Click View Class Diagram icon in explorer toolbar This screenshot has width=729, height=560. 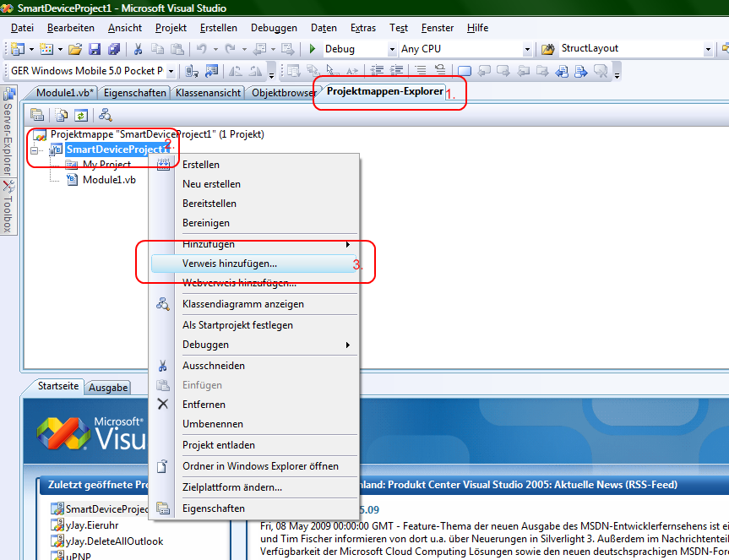click(105, 114)
